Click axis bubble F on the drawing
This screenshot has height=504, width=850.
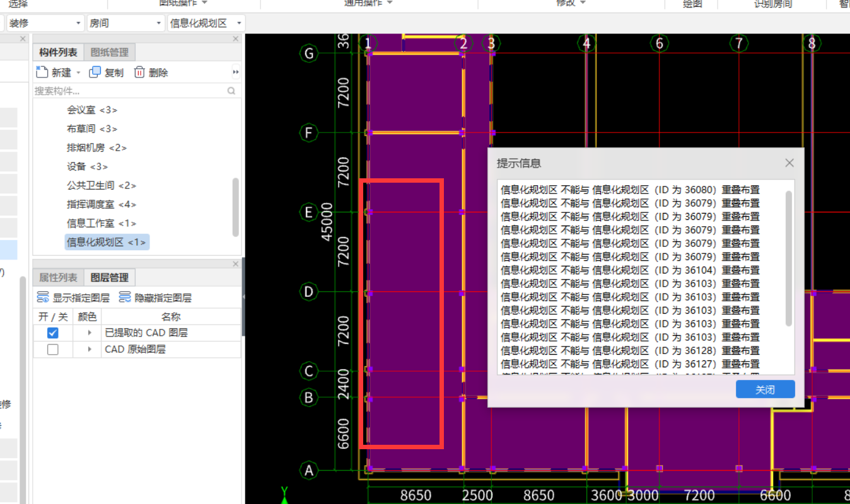308,133
